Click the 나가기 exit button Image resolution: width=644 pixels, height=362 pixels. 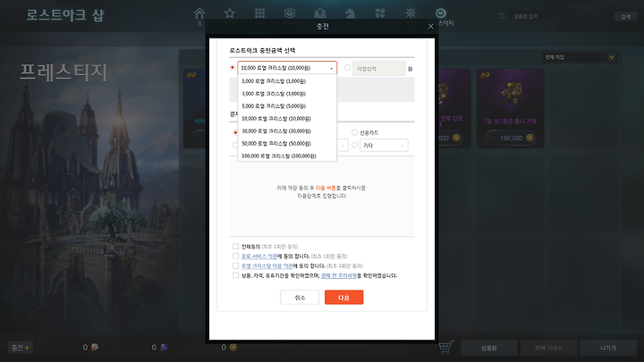click(x=608, y=348)
